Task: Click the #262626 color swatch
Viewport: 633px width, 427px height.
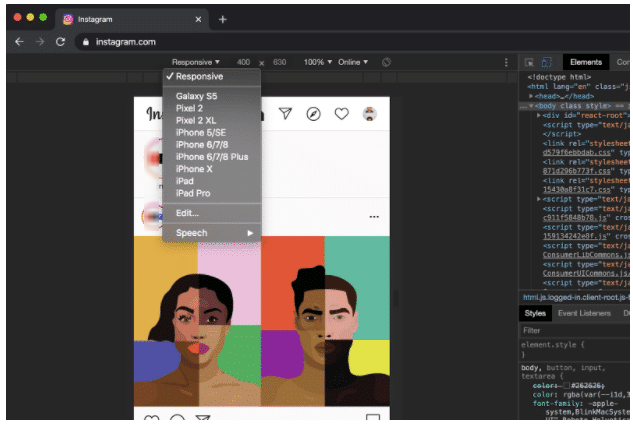Action: click(566, 386)
